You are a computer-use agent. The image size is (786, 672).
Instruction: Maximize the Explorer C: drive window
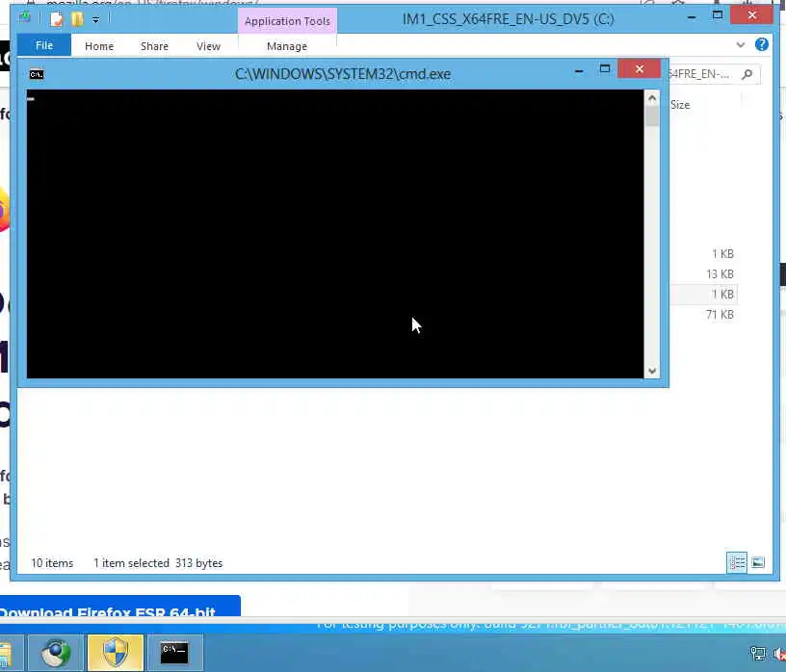click(718, 15)
